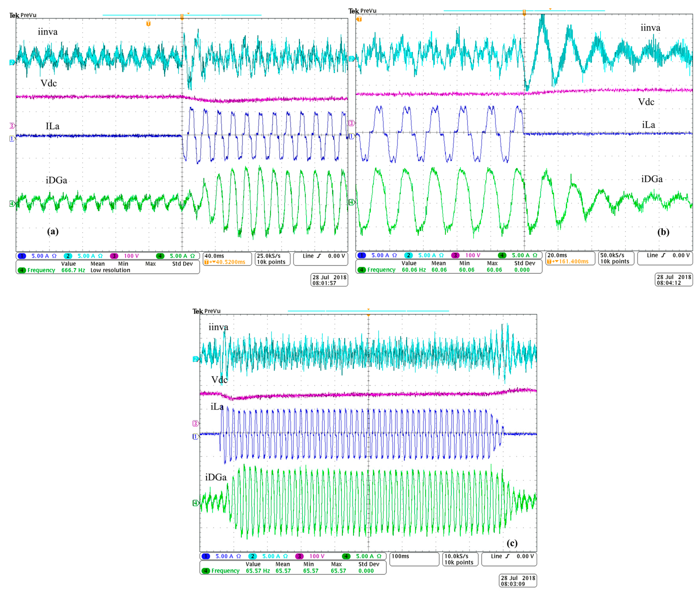Screen dimensions: 700x593
Task: Click channel 4 ground marker left of panel (c)
Action: tap(196, 503)
